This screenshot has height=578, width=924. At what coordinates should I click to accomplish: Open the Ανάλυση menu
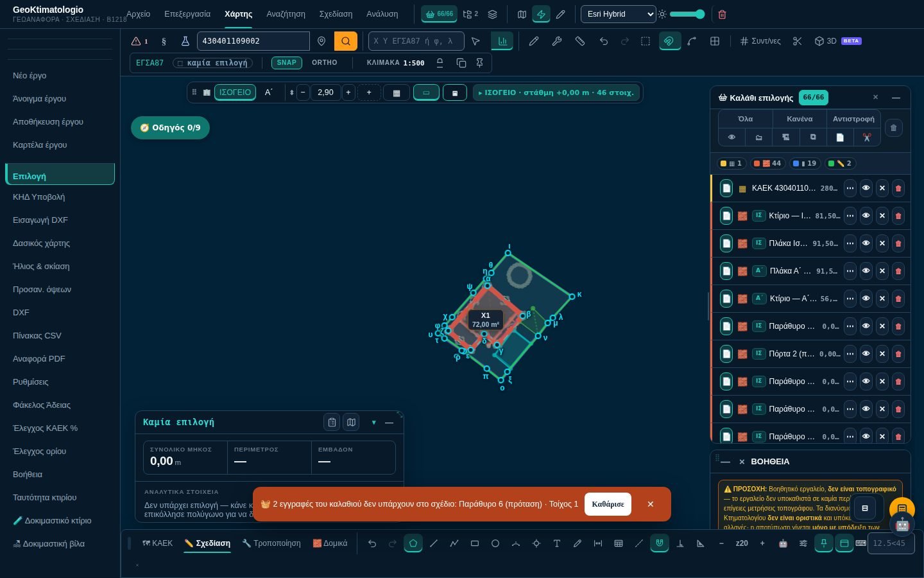[x=382, y=14]
